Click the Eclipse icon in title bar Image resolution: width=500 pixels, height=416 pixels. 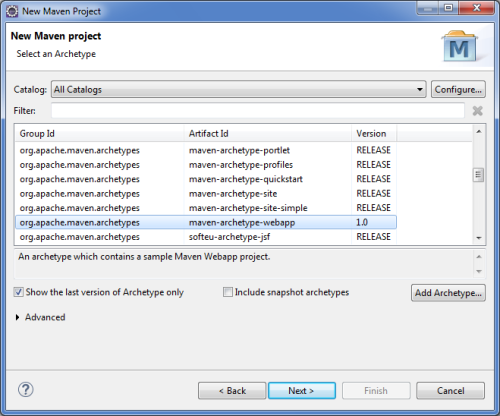[x=12, y=11]
